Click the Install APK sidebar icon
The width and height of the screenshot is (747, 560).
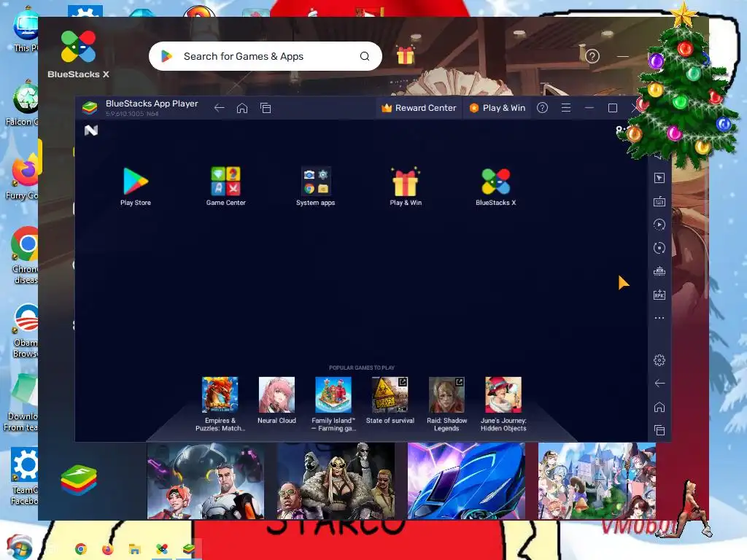(659, 295)
